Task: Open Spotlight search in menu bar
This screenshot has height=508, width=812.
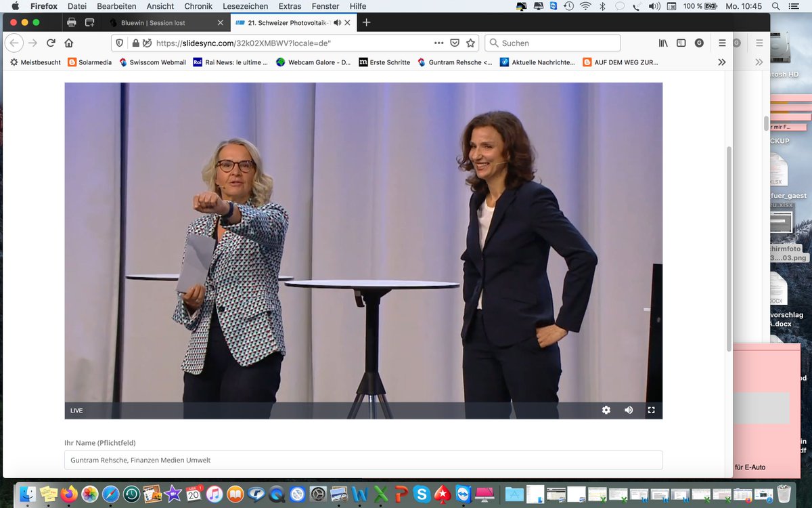Action: (775, 6)
